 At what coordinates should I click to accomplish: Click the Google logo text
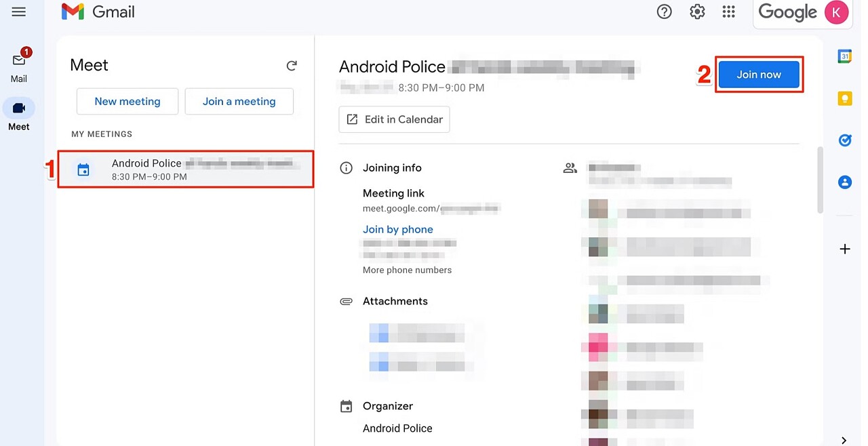pos(787,12)
